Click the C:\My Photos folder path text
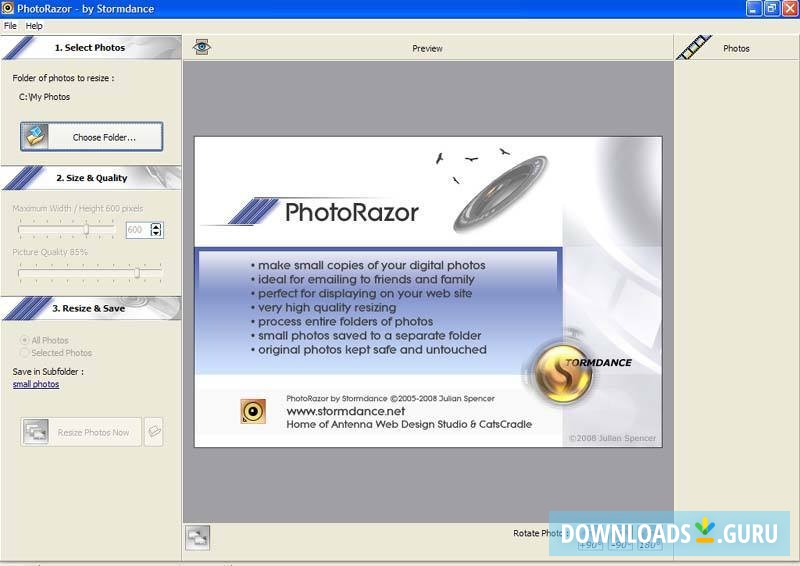This screenshot has height=566, width=800. click(44, 96)
